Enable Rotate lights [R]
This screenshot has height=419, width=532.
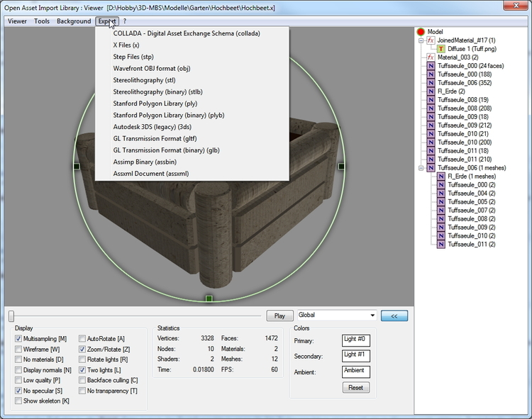82,359
